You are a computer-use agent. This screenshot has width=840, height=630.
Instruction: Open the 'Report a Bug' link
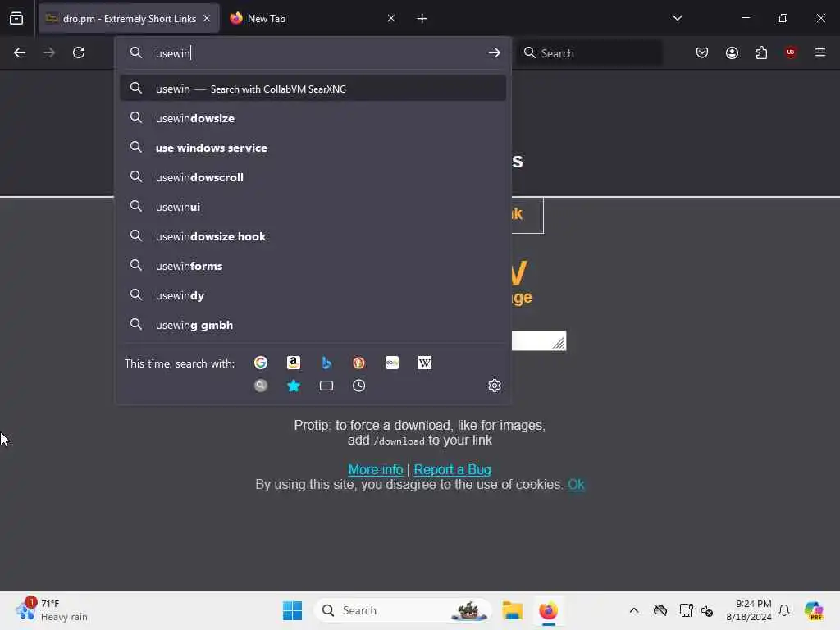click(452, 469)
